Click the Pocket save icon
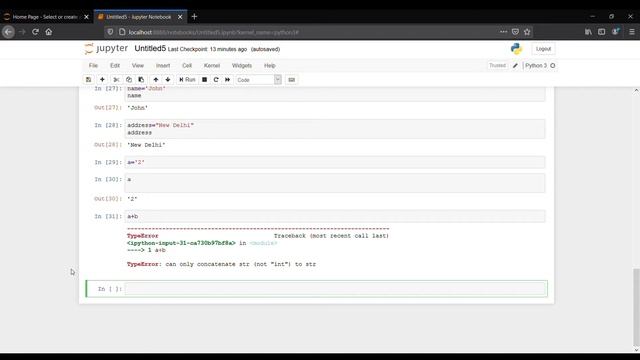The height and width of the screenshot is (360, 640). click(515, 32)
